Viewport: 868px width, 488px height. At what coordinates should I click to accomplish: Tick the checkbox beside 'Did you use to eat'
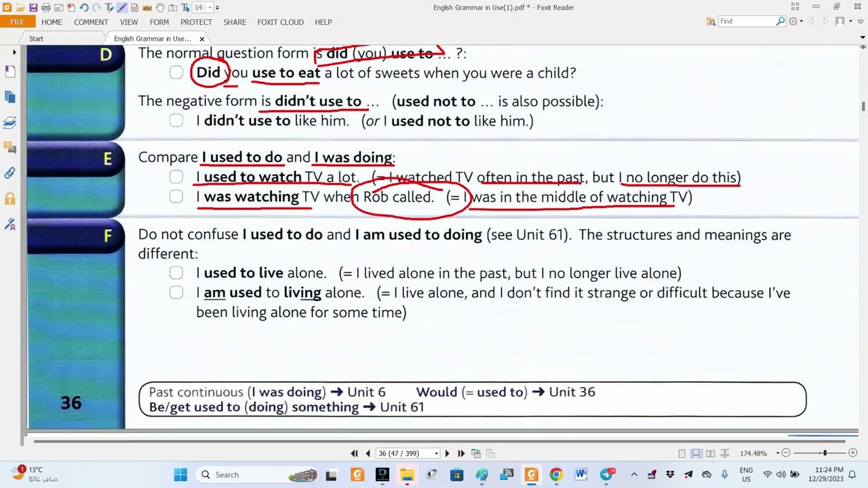coord(176,73)
